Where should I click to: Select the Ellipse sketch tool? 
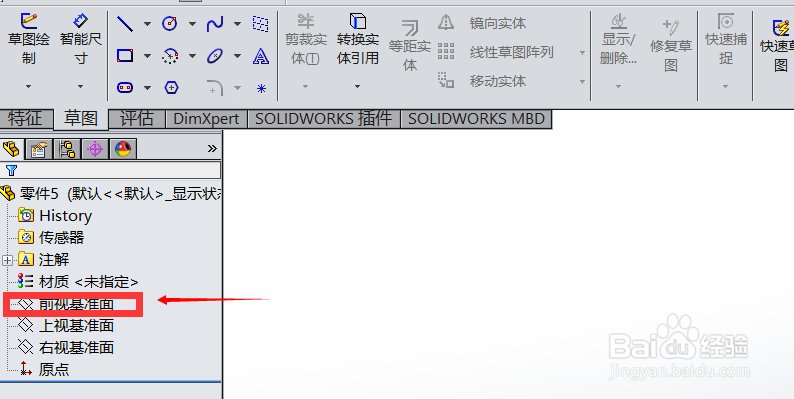coord(215,56)
